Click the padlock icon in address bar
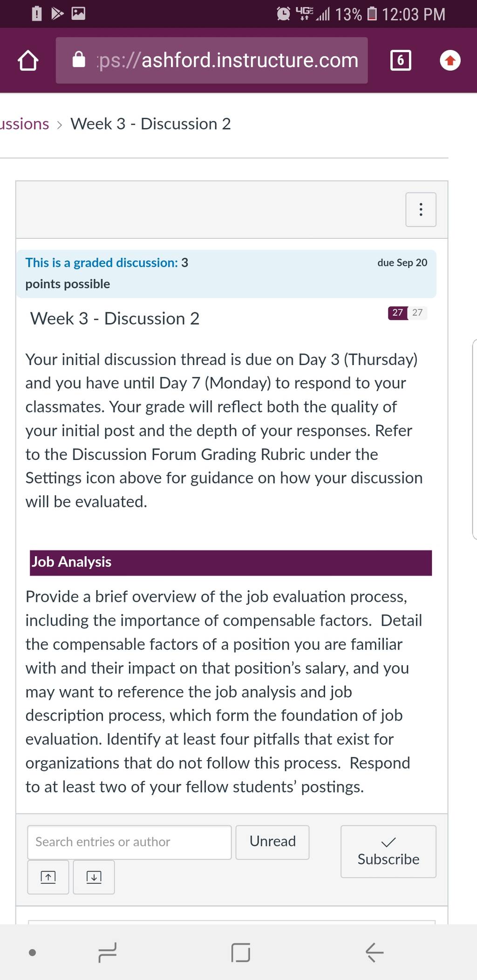 tap(79, 60)
